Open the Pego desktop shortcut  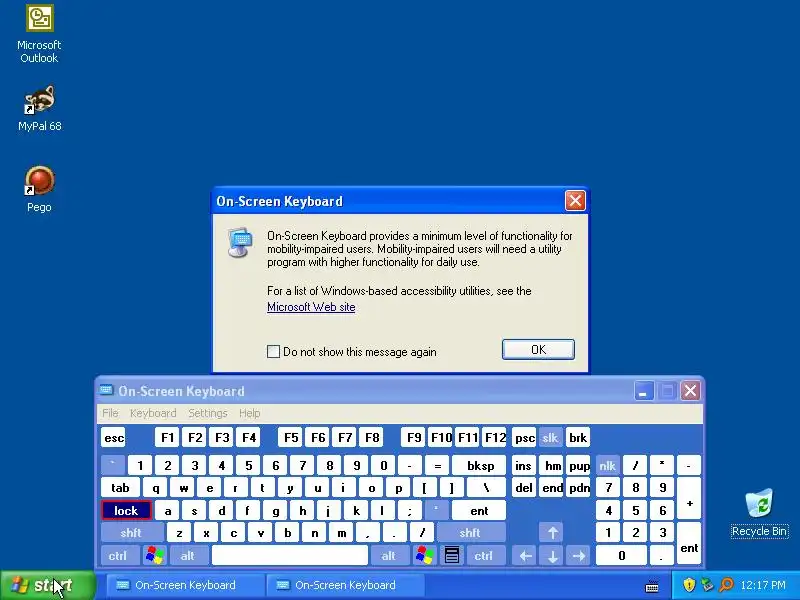click(39, 189)
